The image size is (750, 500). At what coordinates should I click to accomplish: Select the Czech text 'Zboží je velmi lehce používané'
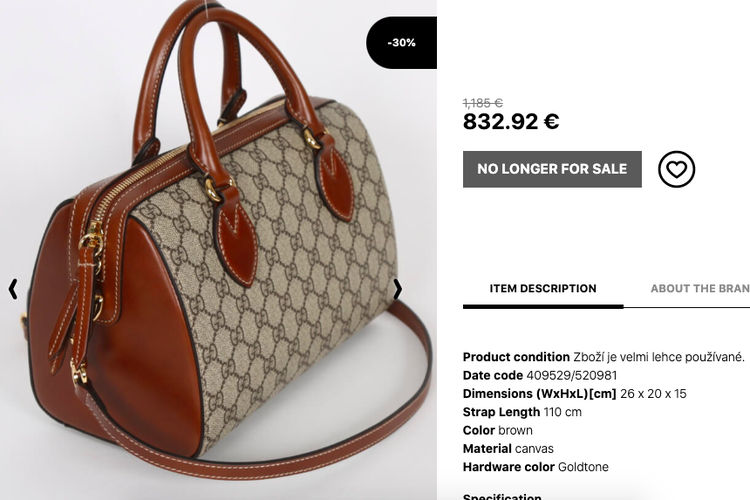(x=659, y=357)
